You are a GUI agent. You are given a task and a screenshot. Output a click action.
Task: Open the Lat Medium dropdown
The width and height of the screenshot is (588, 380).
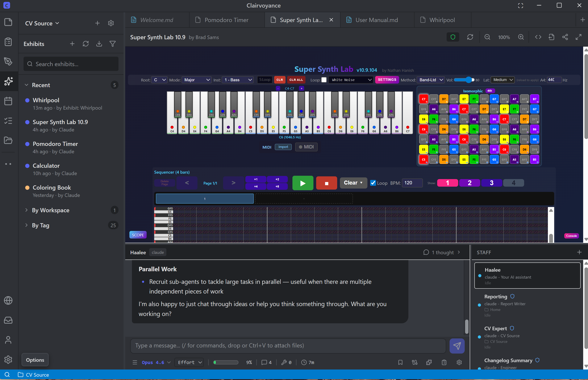pyautogui.click(x=502, y=80)
